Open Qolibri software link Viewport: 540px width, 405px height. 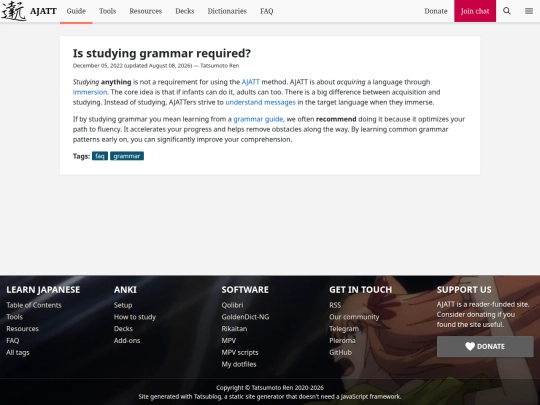point(232,305)
